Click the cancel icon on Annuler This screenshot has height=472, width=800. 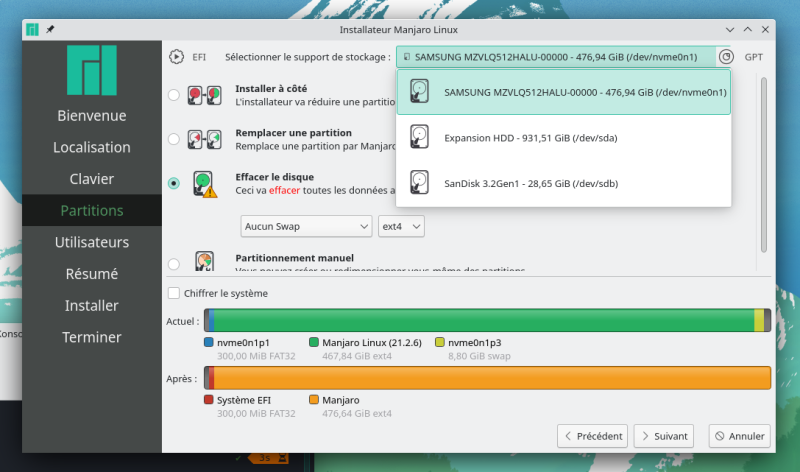[x=719, y=436]
